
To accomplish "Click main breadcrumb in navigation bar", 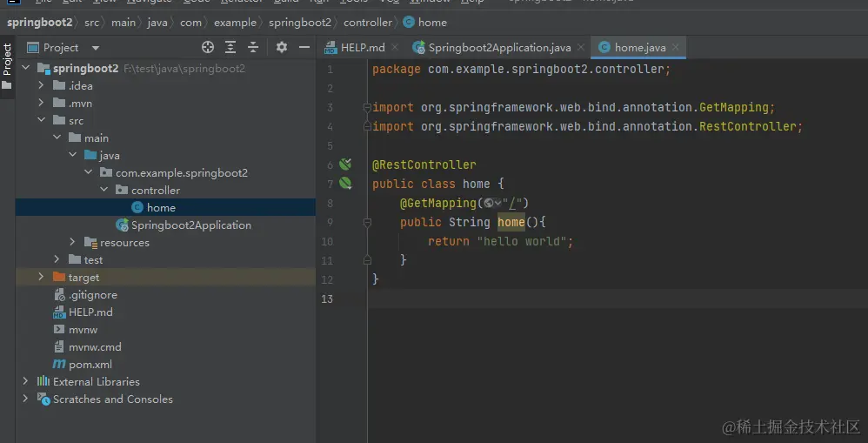I will [x=123, y=23].
